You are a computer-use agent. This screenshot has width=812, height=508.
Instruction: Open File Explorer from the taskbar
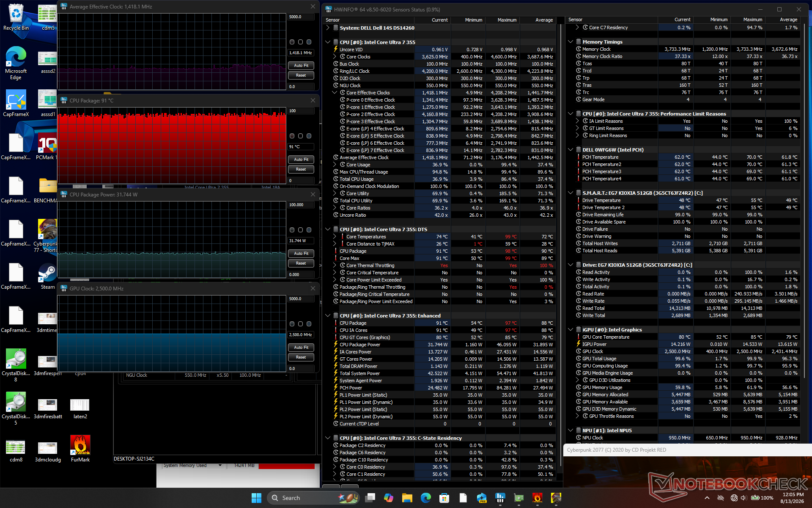point(407,498)
